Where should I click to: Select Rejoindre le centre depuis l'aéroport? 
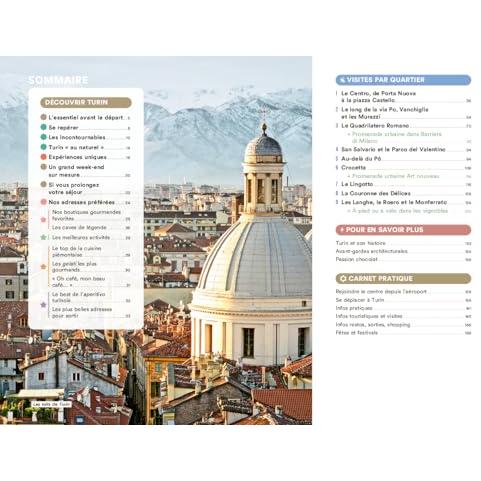403,291
